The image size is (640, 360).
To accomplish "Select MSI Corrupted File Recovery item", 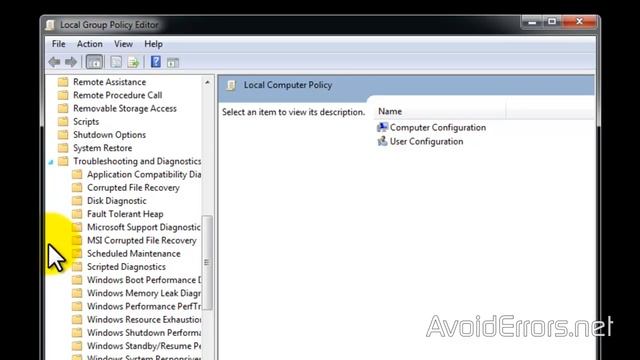I will (142, 240).
